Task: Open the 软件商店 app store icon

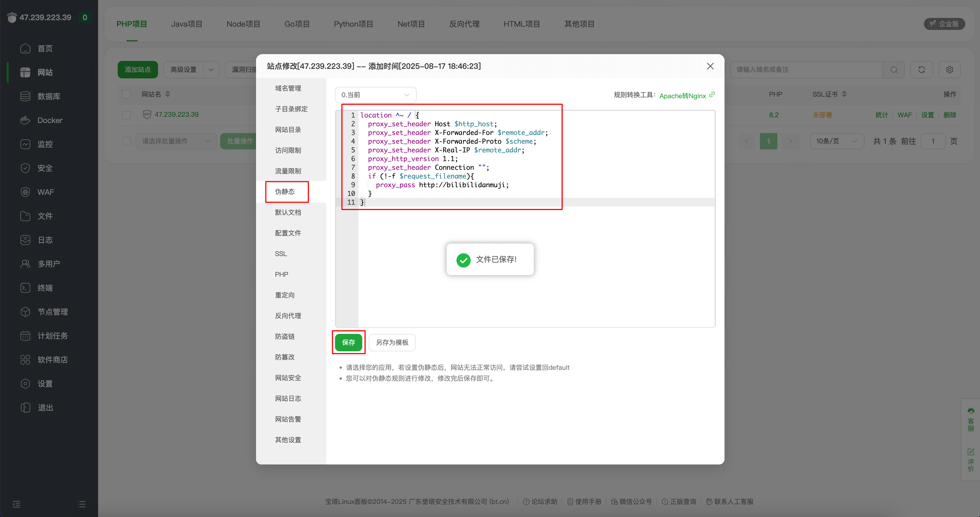Action: [x=25, y=360]
